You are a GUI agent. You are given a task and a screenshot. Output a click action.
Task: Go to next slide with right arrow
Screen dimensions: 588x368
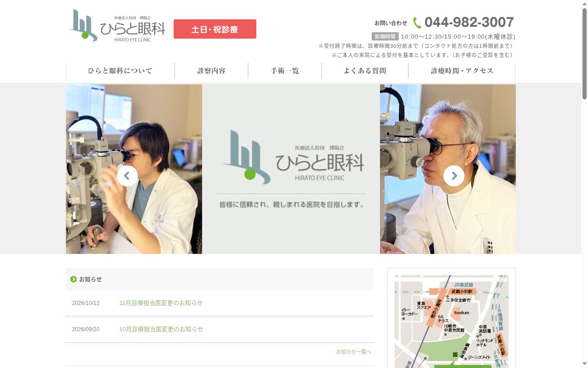pyautogui.click(x=454, y=176)
